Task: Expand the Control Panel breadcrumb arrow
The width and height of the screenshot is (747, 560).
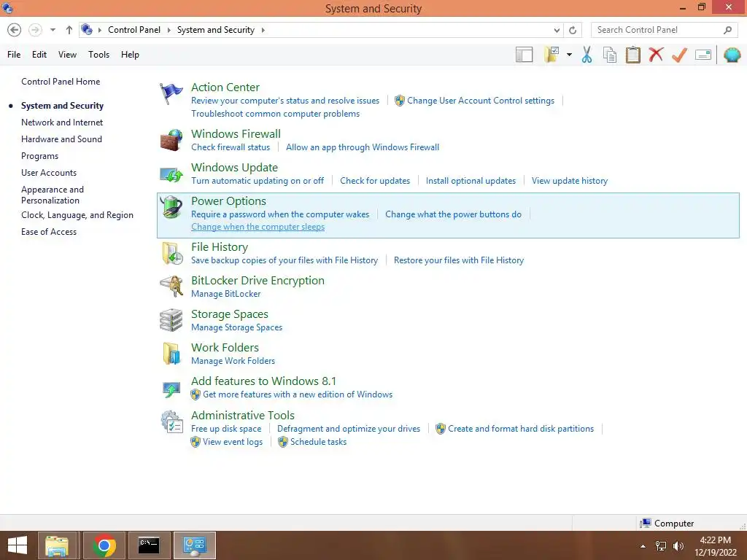Action: click(x=169, y=30)
